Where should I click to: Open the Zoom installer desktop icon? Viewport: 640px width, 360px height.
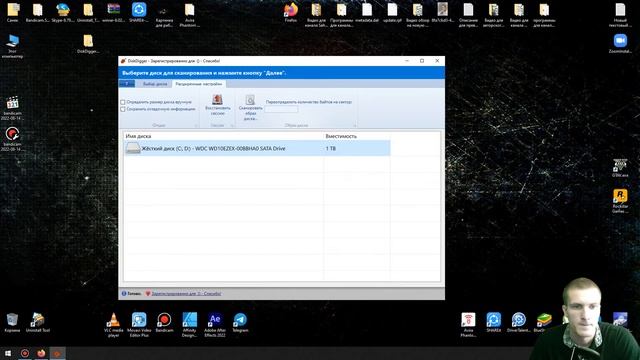pos(620,44)
